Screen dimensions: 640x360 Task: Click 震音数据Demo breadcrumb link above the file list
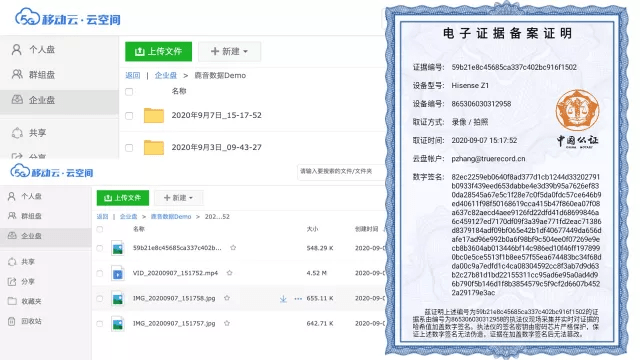tap(171, 217)
